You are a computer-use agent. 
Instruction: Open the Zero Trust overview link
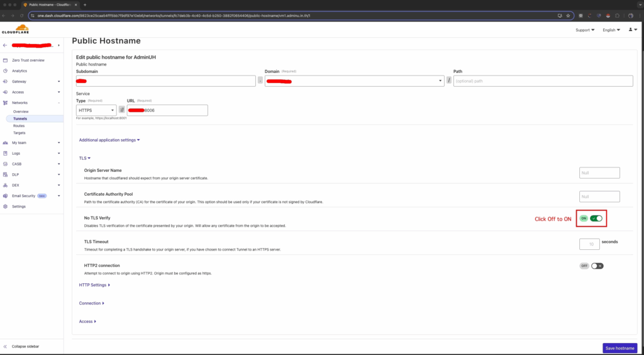coord(28,60)
